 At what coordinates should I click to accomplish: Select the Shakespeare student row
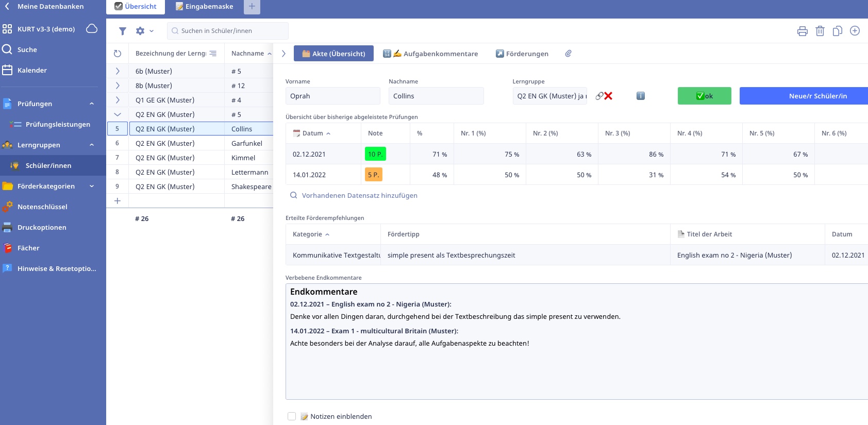(190, 186)
